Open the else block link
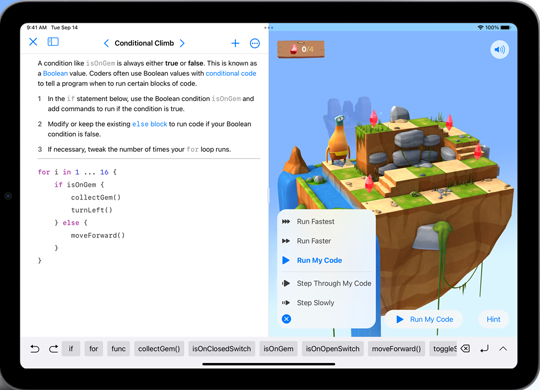Image resolution: width=540 pixels, height=390 pixels. [149, 124]
